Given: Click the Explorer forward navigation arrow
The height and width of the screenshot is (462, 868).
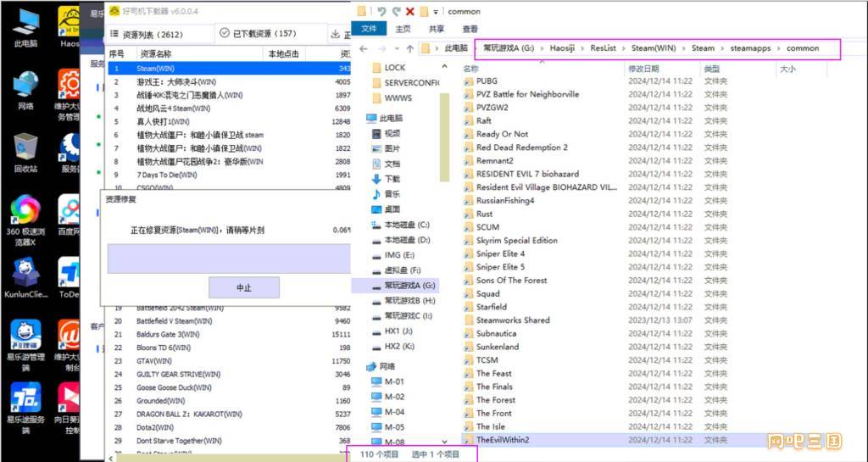Looking at the screenshot, I should [382, 48].
